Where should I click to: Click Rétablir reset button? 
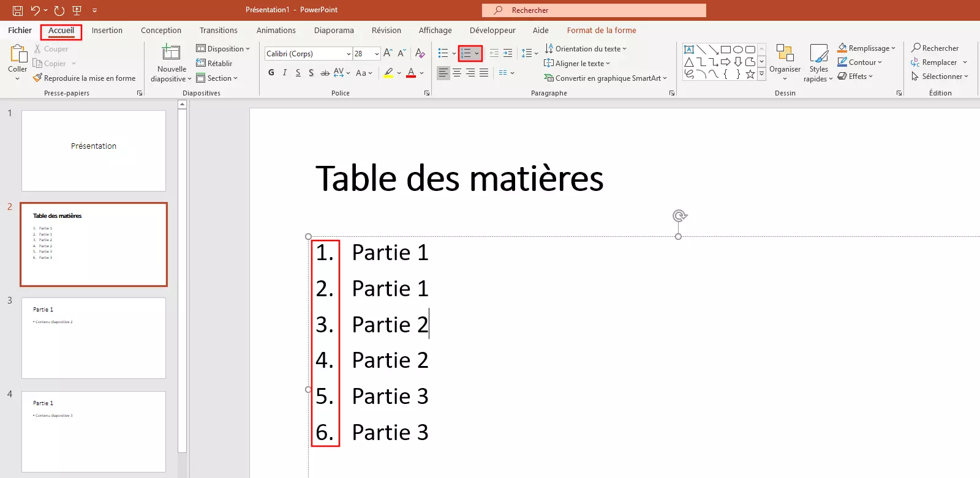pos(214,64)
